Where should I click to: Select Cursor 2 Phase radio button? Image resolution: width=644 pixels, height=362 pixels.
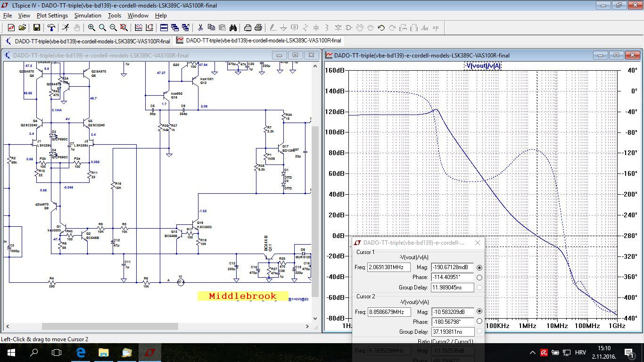pyautogui.click(x=479, y=321)
